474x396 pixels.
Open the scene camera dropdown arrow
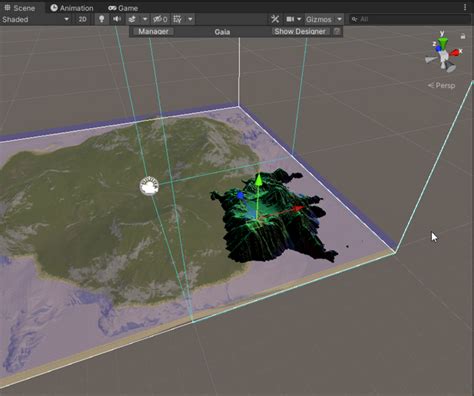(299, 19)
